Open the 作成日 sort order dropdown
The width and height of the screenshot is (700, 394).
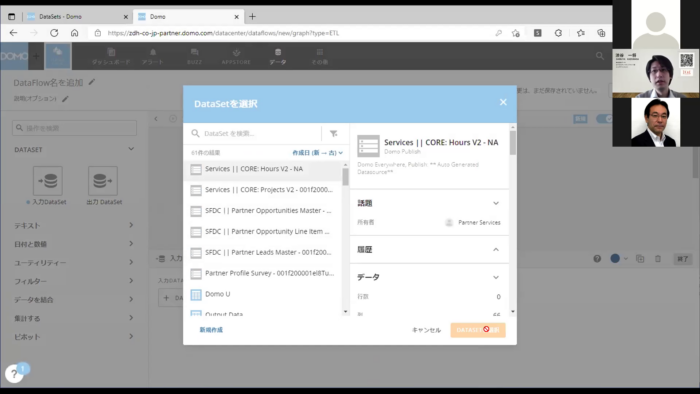click(x=317, y=153)
